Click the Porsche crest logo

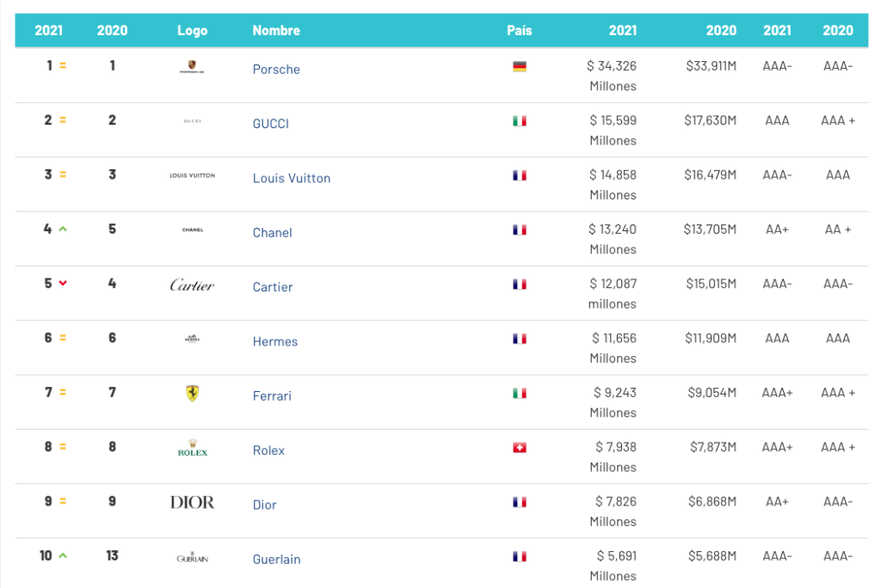192,67
